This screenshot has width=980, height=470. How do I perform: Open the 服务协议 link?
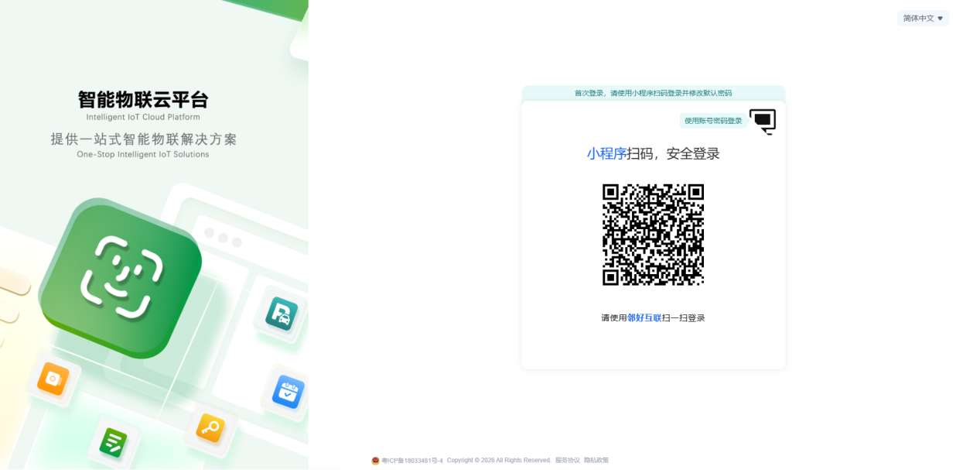click(x=567, y=460)
